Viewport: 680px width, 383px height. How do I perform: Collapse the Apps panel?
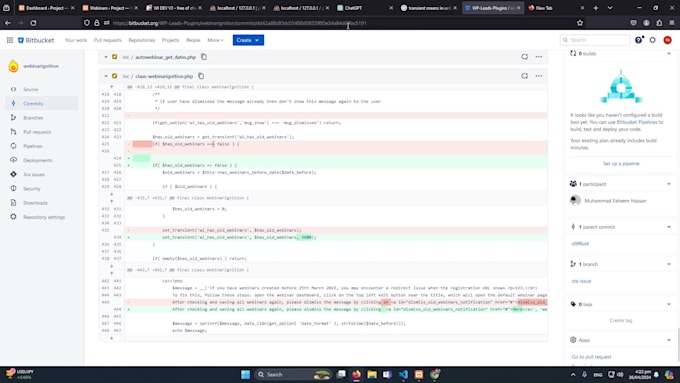(x=668, y=340)
